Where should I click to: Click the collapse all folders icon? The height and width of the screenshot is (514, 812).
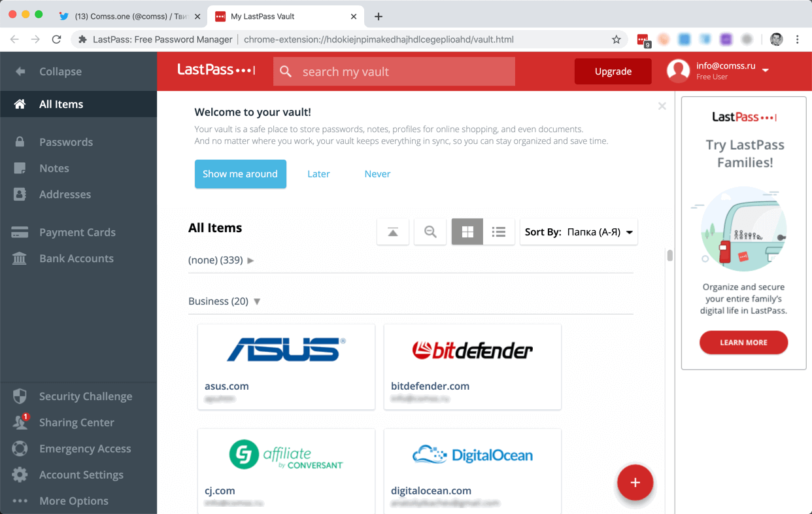coord(393,231)
